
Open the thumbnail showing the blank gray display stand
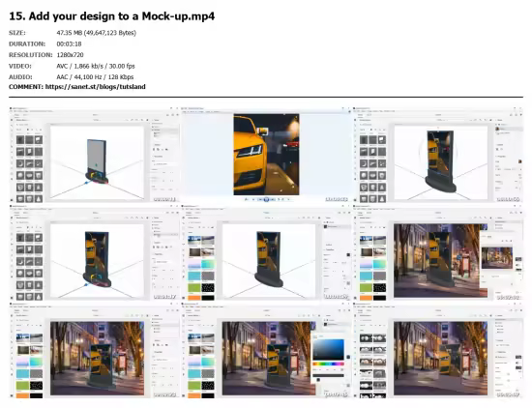[x=95, y=155]
